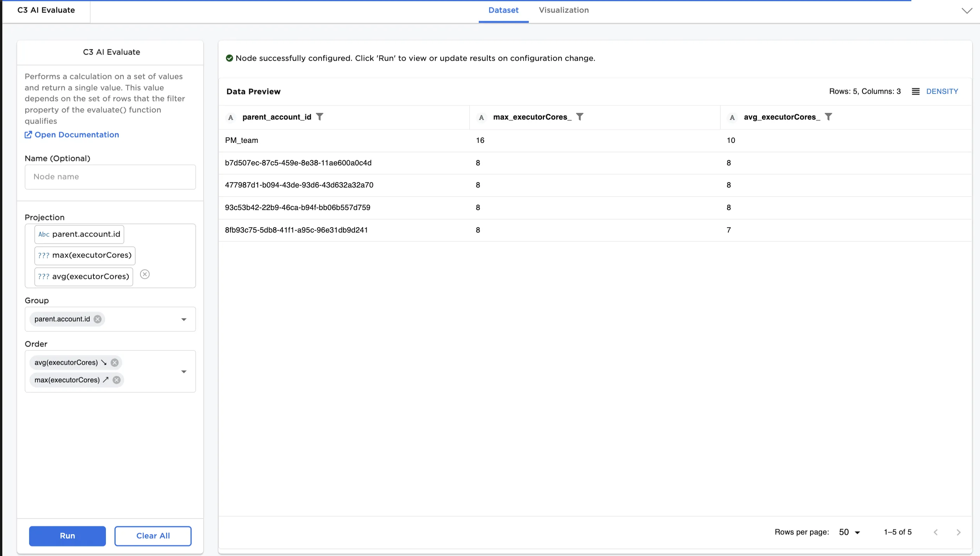Expand the Group field dropdown
The width and height of the screenshot is (980, 556).
184,319
